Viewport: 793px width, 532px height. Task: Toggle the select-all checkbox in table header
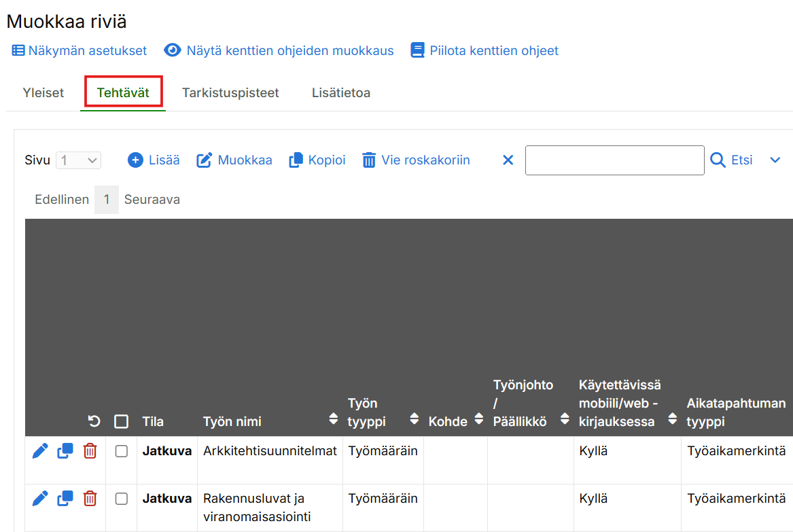(x=121, y=421)
